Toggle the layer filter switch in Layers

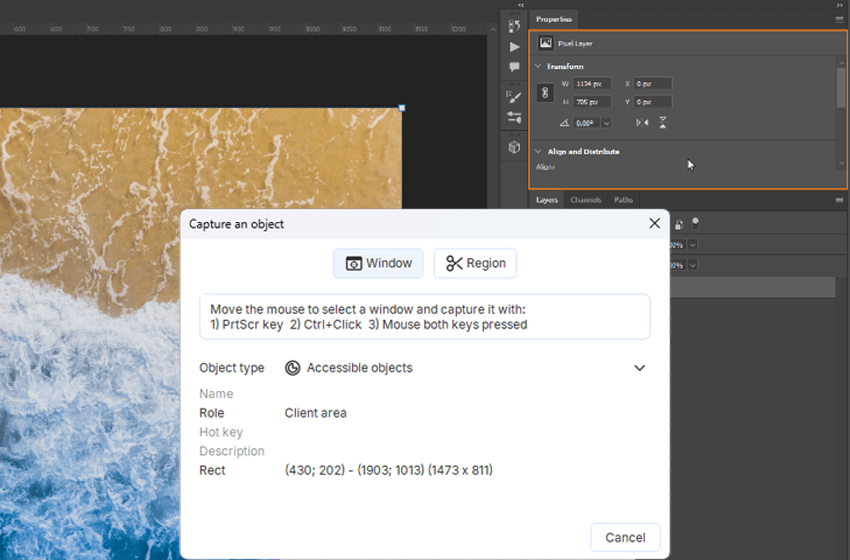[x=696, y=223]
